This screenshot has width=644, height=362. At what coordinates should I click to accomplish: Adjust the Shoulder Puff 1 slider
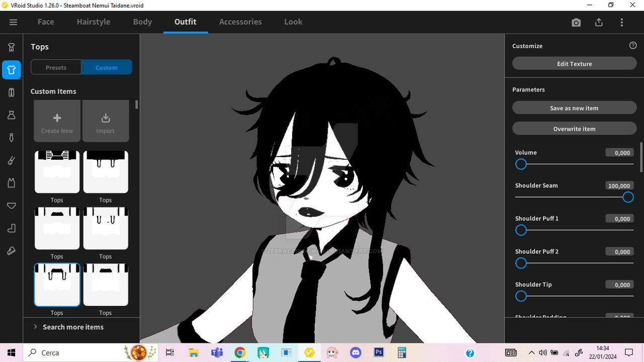tap(521, 230)
